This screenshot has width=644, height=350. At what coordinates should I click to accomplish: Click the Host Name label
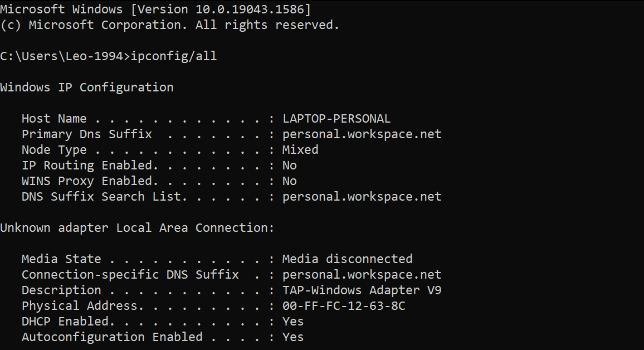54,119
